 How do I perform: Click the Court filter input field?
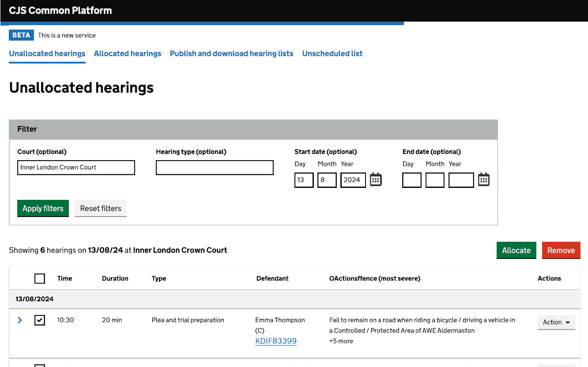pyautogui.click(x=76, y=168)
